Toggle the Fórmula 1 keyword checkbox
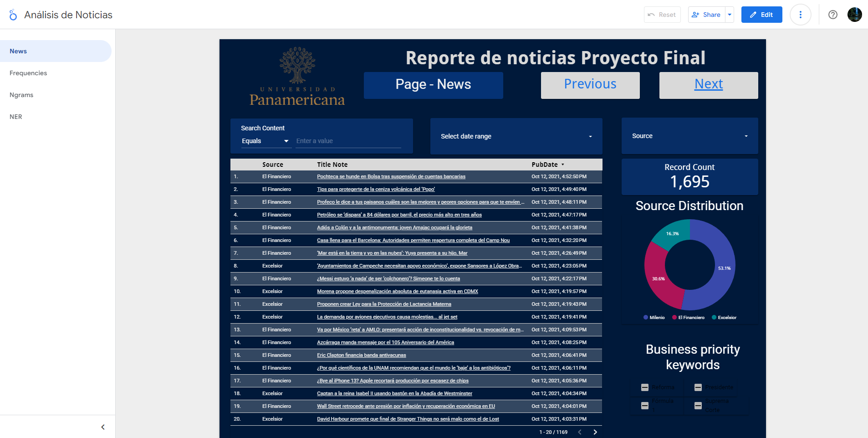The image size is (868, 438). (x=645, y=406)
